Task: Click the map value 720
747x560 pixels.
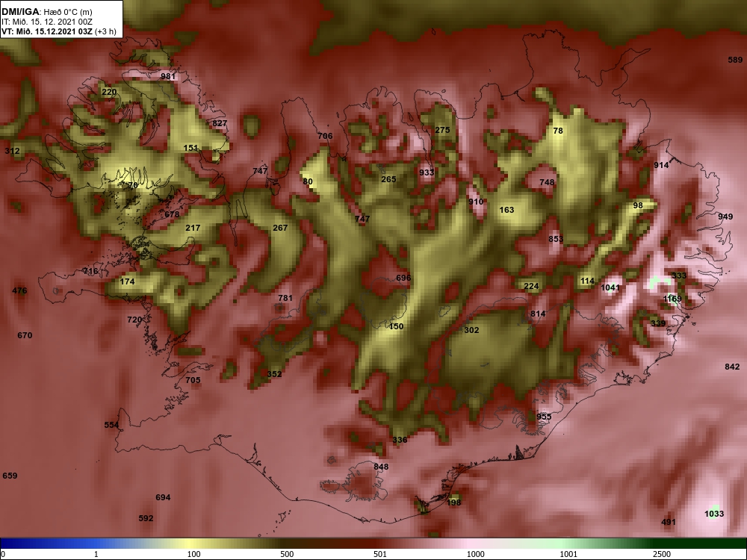Action: pyautogui.click(x=134, y=320)
